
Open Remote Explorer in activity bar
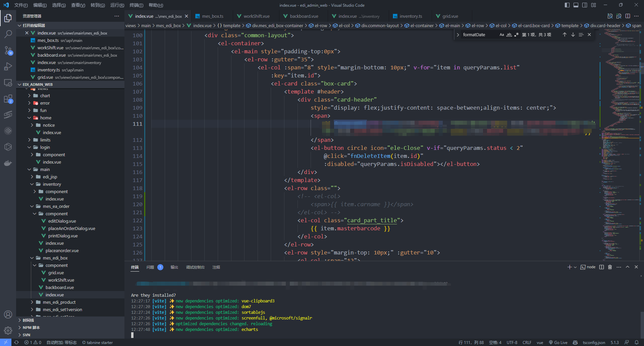(8, 82)
